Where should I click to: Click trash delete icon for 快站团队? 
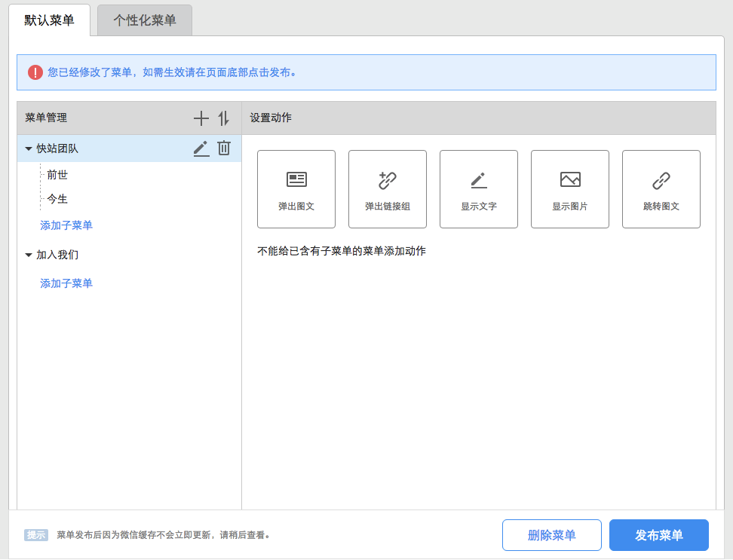pos(224,148)
